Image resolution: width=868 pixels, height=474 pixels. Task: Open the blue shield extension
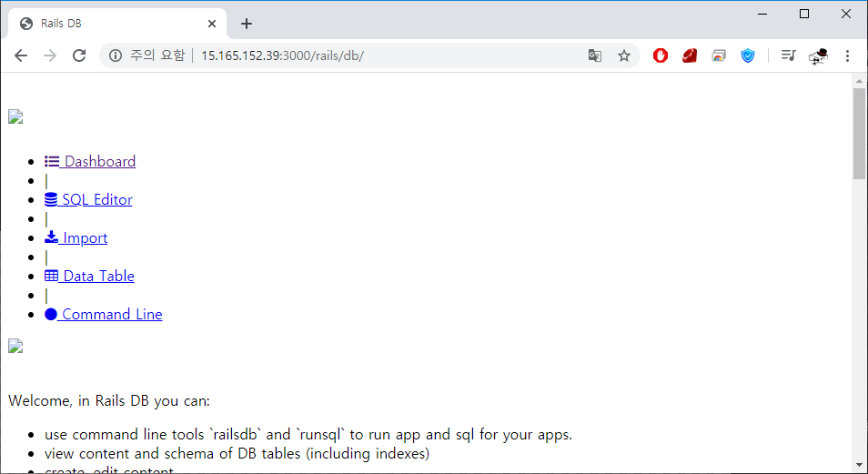pyautogui.click(x=748, y=55)
